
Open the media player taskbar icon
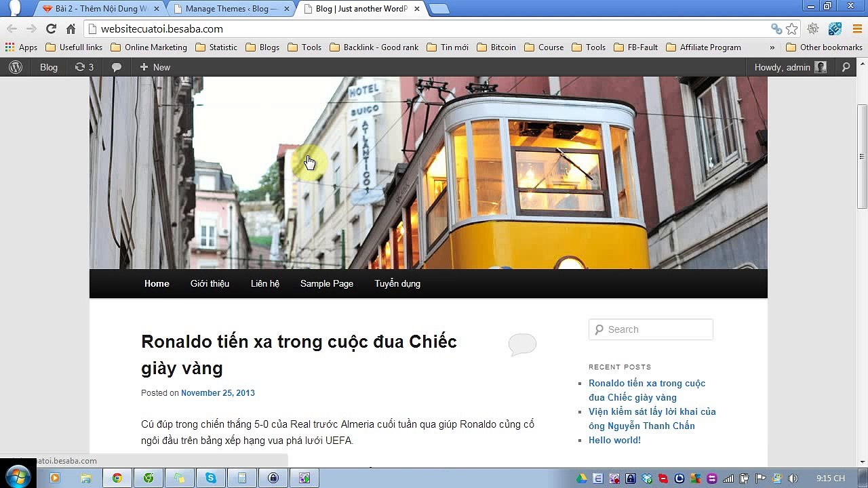(x=55, y=478)
